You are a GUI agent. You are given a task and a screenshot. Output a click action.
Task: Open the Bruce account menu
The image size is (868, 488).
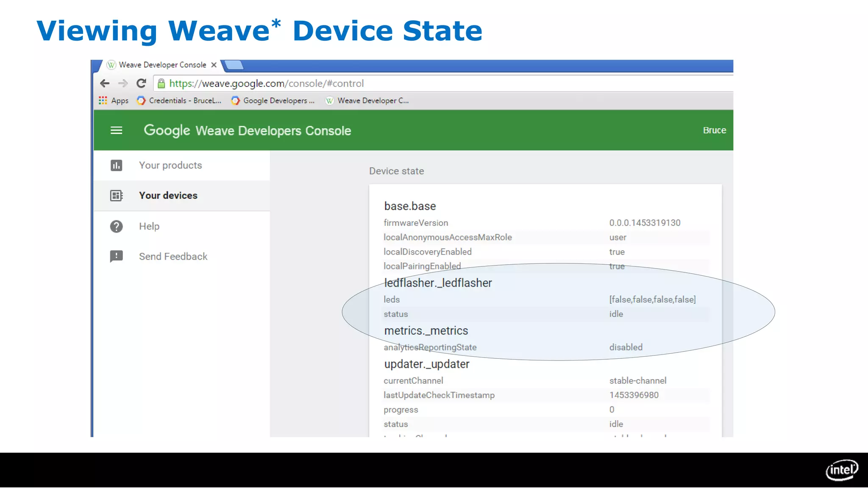(x=714, y=130)
